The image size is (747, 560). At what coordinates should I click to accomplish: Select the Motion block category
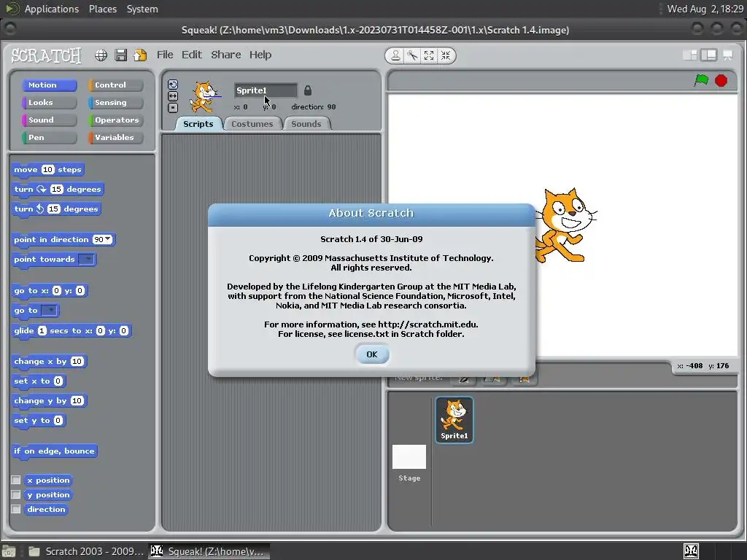pyautogui.click(x=49, y=85)
